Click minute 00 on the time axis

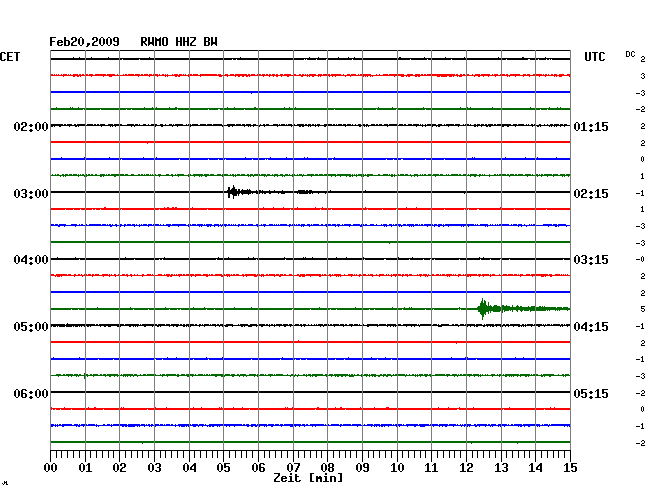click(x=51, y=467)
